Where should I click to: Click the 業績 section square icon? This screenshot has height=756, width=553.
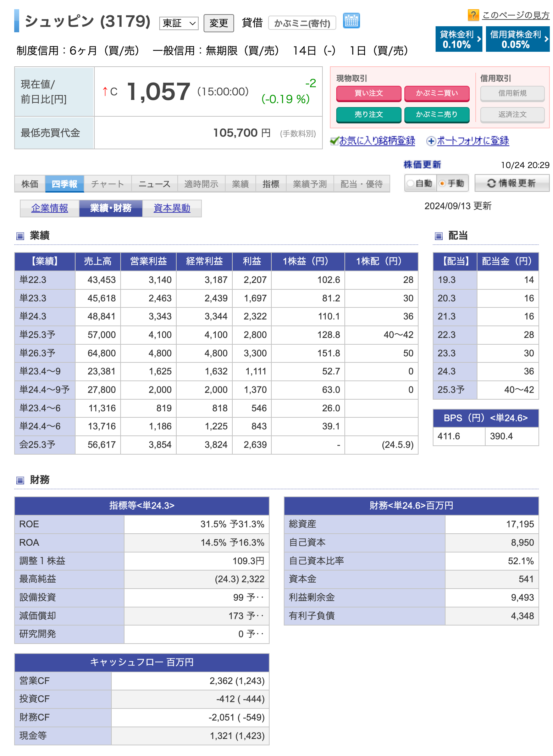20,236
